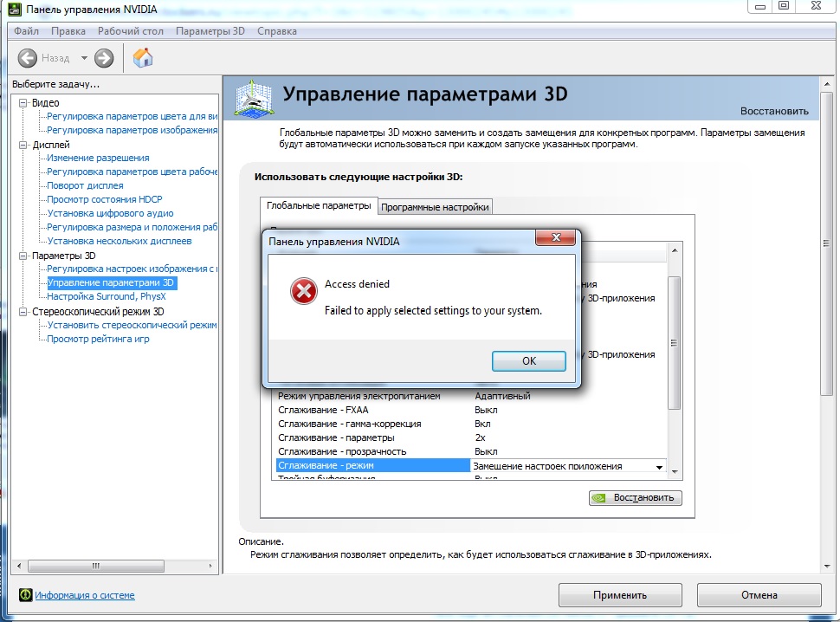This screenshot has width=840, height=622.
Task: Select Просмотр состояния HDCP task
Action: point(105,199)
